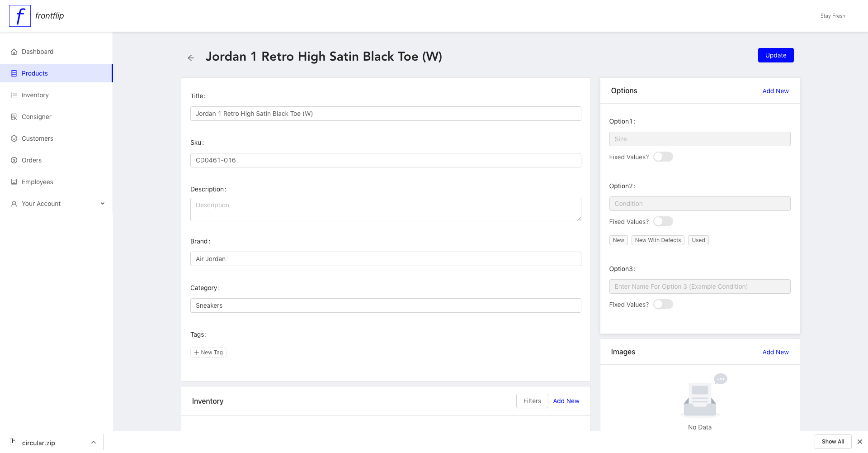The width and height of the screenshot is (868, 453).
Task: Toggle Fixed Values for Option3
Action: click(x=663, y=304)
